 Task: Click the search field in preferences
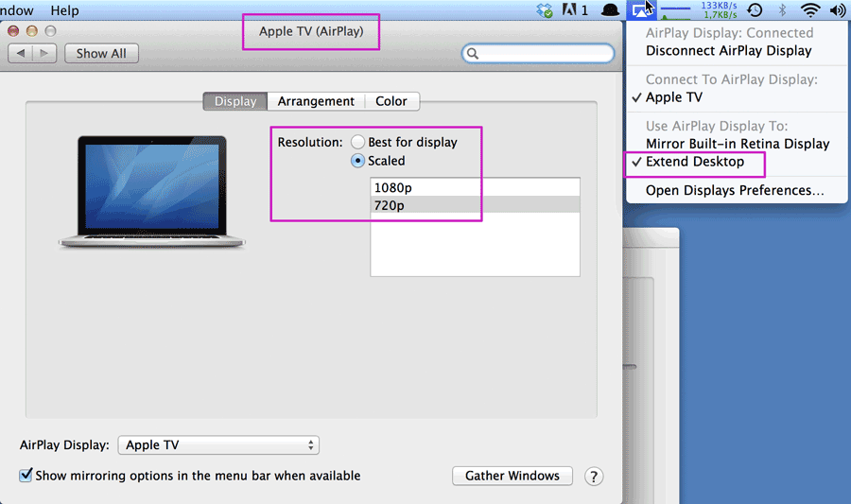pos(538,53)
